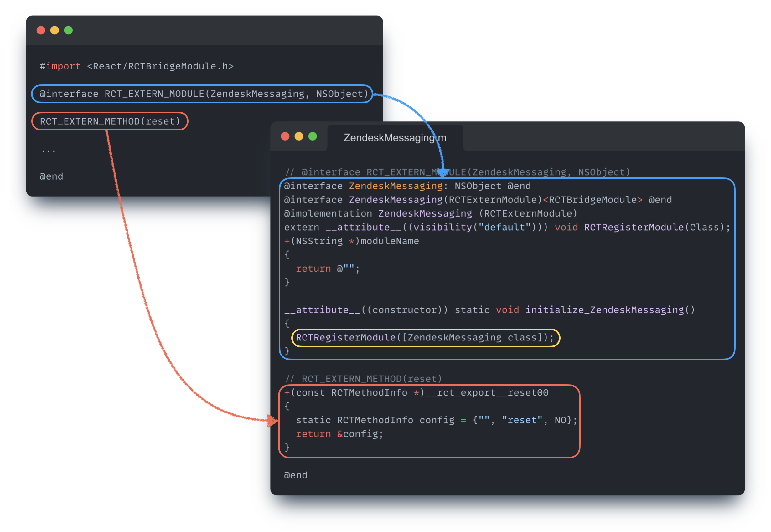Image resolution: width=771 pixels, height=532 pixels.
Task: Click the "reset" string literal in config
Action: pos(522,420)
